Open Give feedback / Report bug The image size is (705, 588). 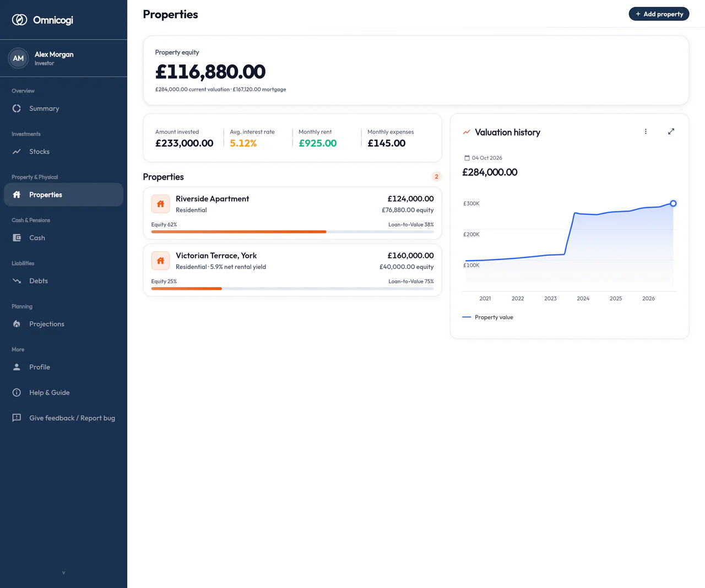pos(63,418)
